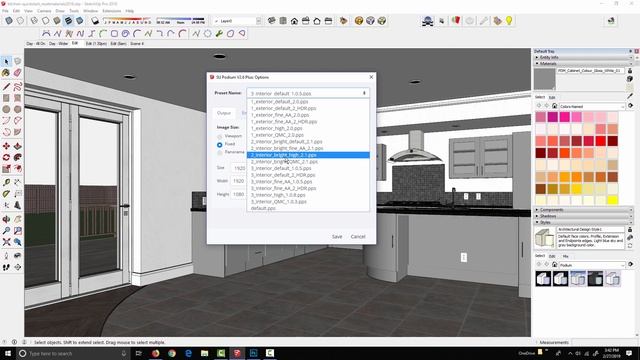Choose the Line pencil tool
Image resolution: width=640 pixels, height=360 pixels.
tap(6, 87)
